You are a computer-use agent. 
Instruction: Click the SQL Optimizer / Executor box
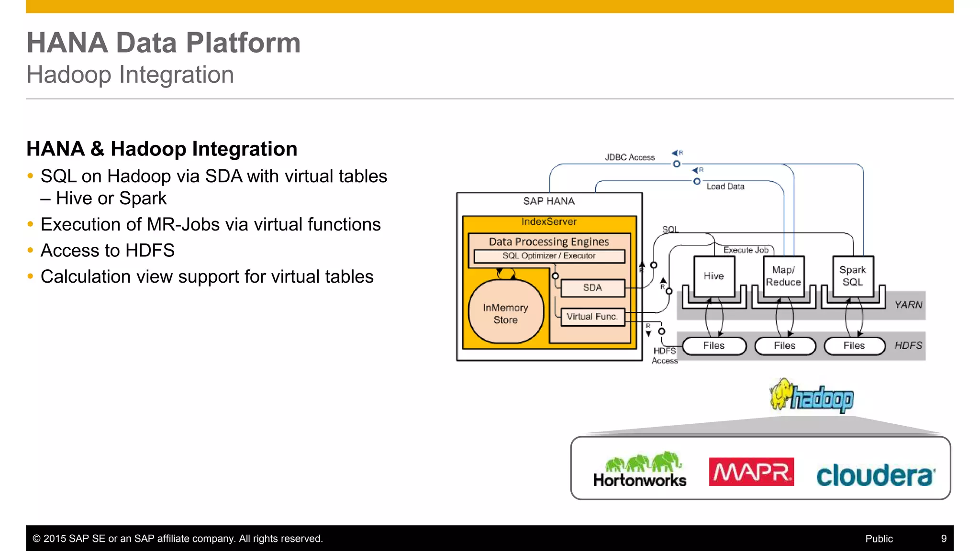[549, 256]
